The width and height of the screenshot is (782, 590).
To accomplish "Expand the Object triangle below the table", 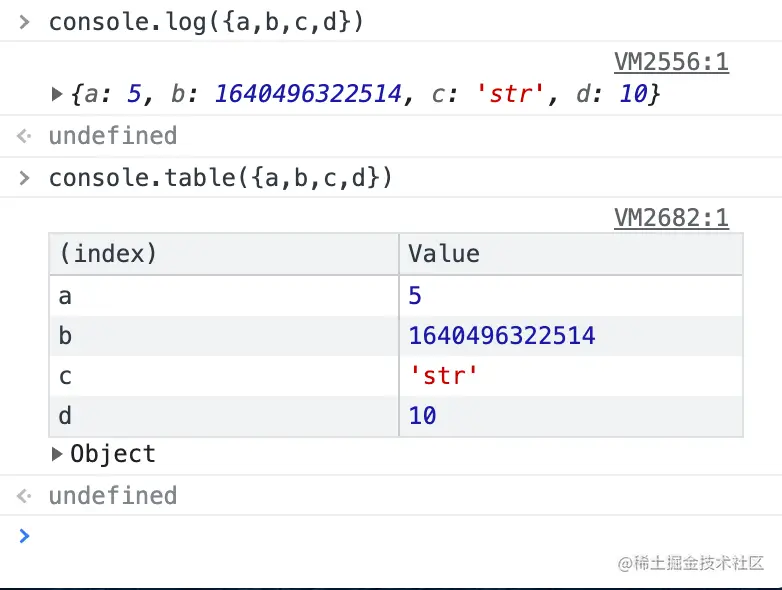I will pyautogui.click(x=58, y=455).
